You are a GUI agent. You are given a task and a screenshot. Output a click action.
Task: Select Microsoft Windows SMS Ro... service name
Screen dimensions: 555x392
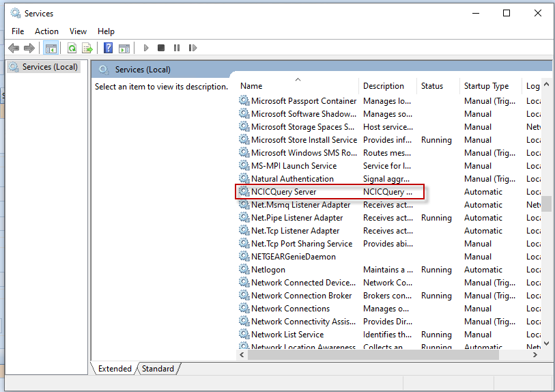pos(304,152)
